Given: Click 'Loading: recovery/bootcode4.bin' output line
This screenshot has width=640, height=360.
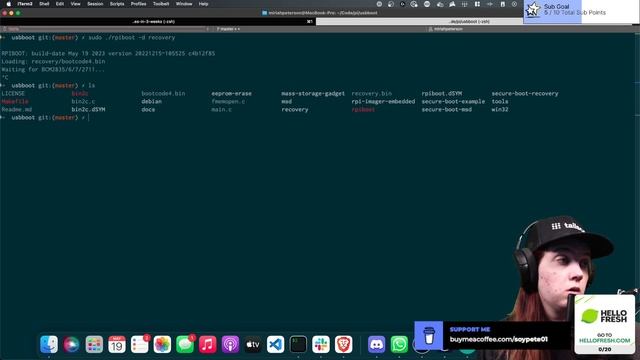Looking at the screenshot, I should (x=53, y=62).
